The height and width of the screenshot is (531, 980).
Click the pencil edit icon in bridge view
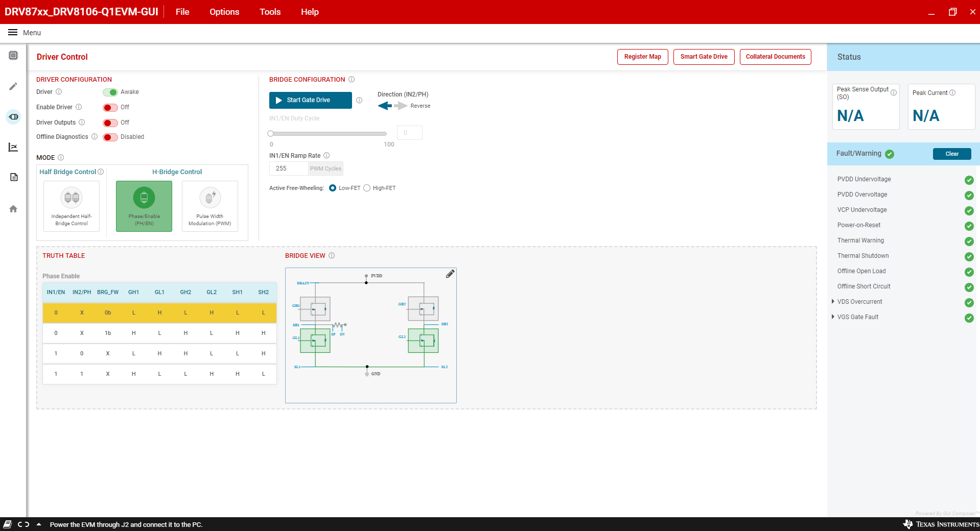(450, 274)
